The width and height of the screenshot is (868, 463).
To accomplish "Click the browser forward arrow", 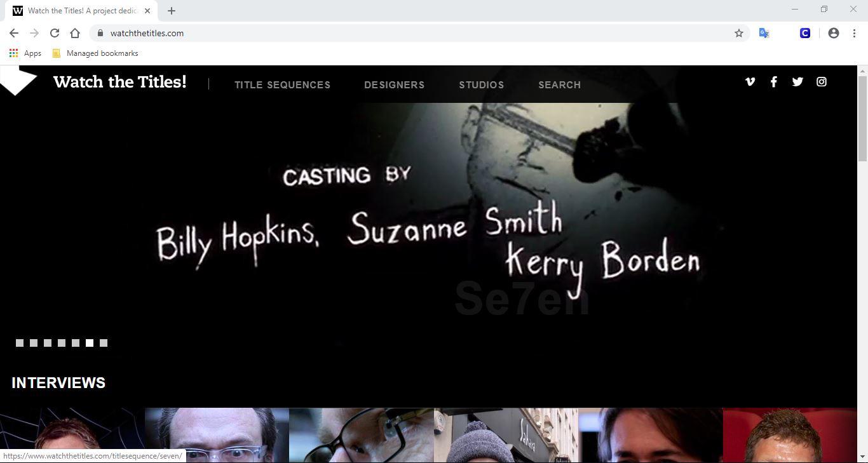I will point(34,33).
